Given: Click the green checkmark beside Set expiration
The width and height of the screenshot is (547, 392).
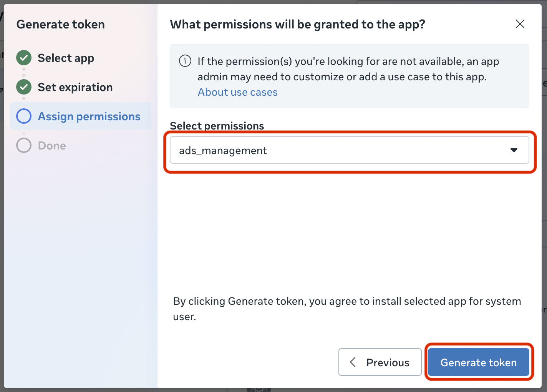Looking at the screenshot, I should (x=24, y=87).
